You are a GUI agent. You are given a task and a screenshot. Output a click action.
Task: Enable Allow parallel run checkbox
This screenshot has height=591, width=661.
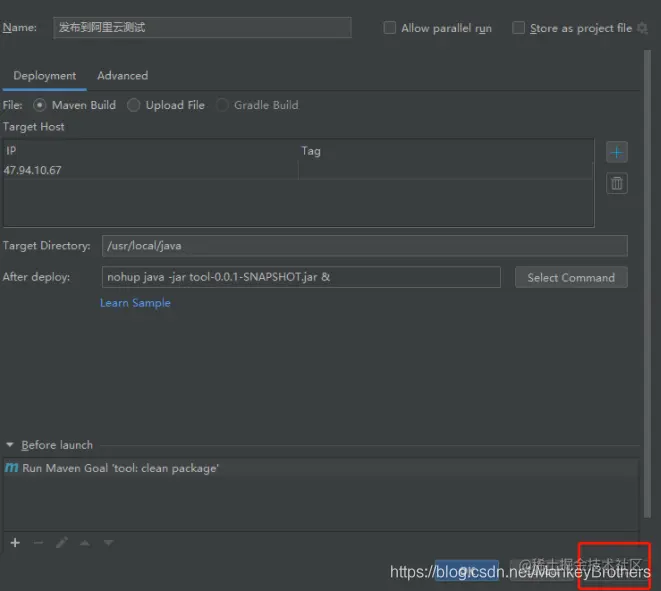[390, 28]
